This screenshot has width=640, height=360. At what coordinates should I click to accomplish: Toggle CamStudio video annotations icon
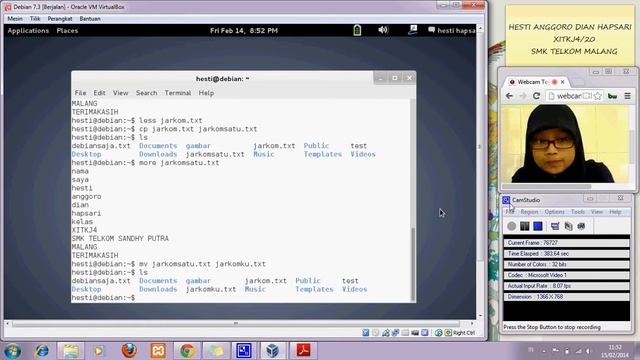point(568,226)
